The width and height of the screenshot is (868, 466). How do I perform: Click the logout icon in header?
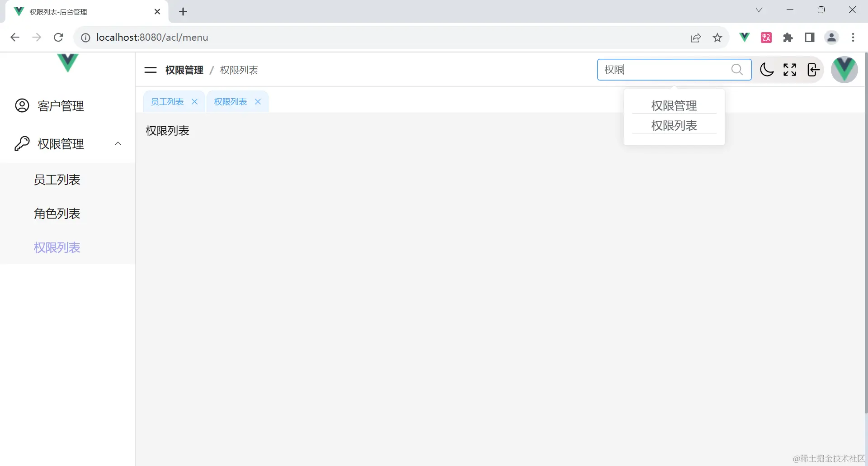(x=813, y=70)
